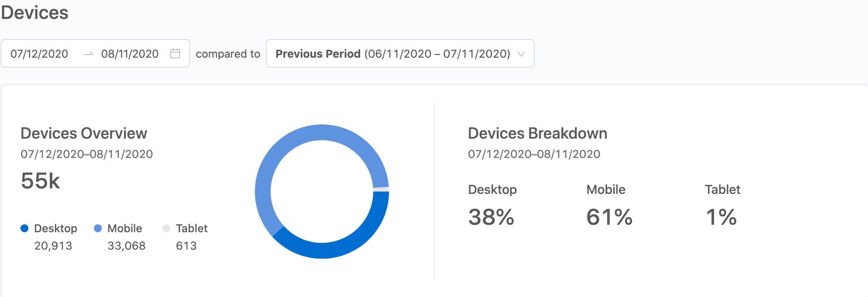The image size is (868, 297).
Task: Click the end date 08/11/2020 field
Action: [130, 54]
